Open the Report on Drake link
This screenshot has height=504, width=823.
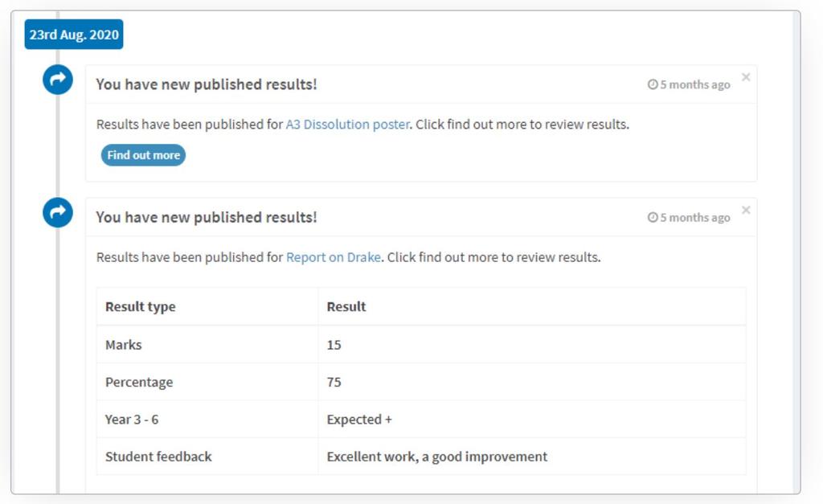(x=334, y=257)
